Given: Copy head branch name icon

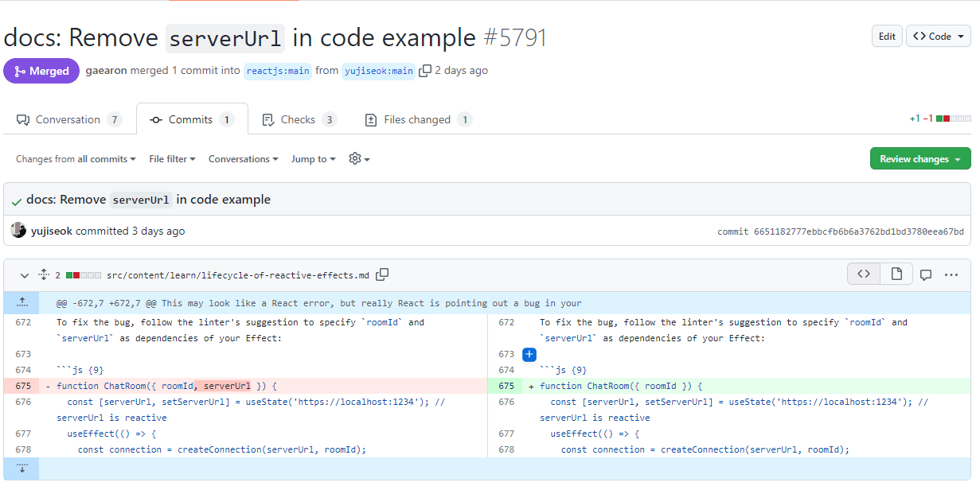Looking at the screenshot, I should (425, 70).
